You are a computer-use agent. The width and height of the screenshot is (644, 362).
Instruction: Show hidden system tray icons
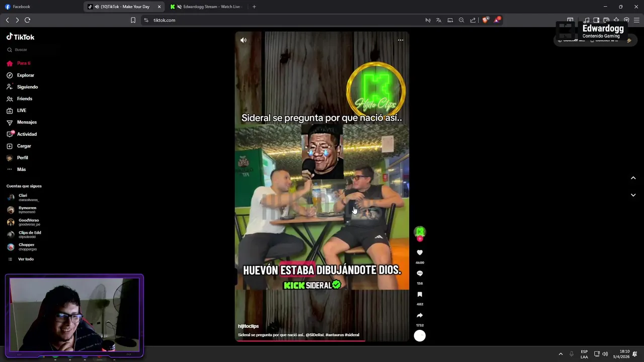[560, 354]
